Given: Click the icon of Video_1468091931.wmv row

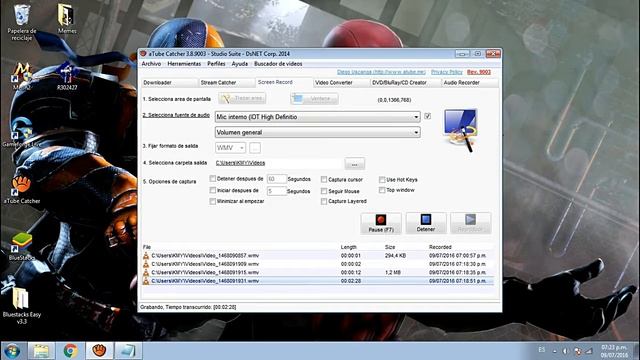Looking at the screenshot, I should point(146,281).
